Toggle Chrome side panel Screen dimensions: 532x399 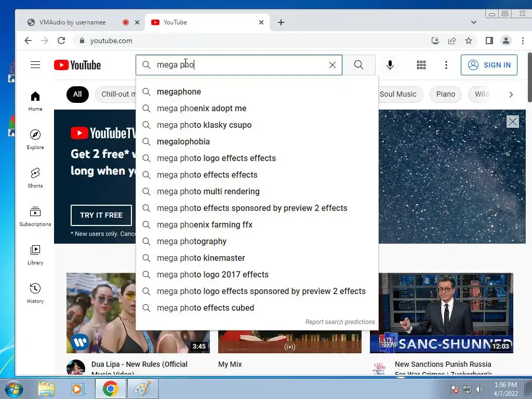click(x=489, y=41)
